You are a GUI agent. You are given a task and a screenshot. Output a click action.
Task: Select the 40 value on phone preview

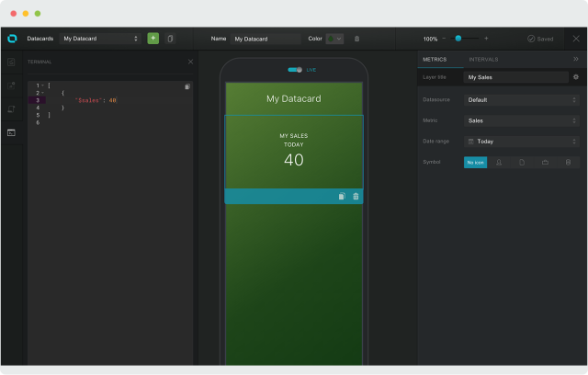click(x=294, y=160)
